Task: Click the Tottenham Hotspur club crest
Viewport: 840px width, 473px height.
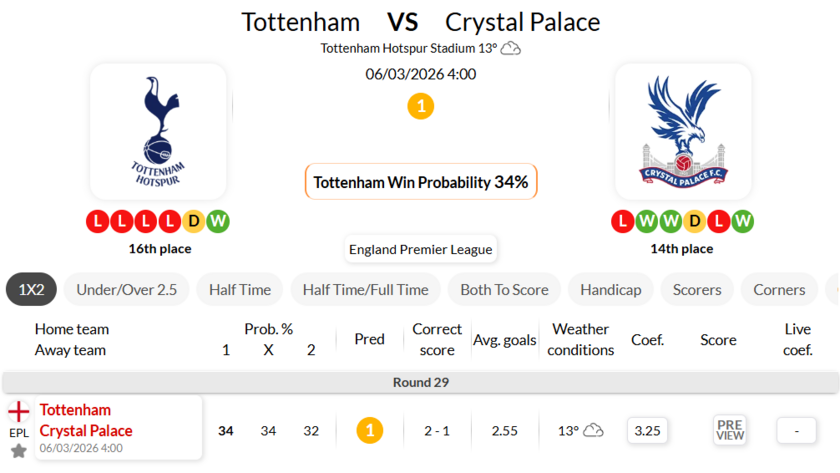Action: coord(159,131)
